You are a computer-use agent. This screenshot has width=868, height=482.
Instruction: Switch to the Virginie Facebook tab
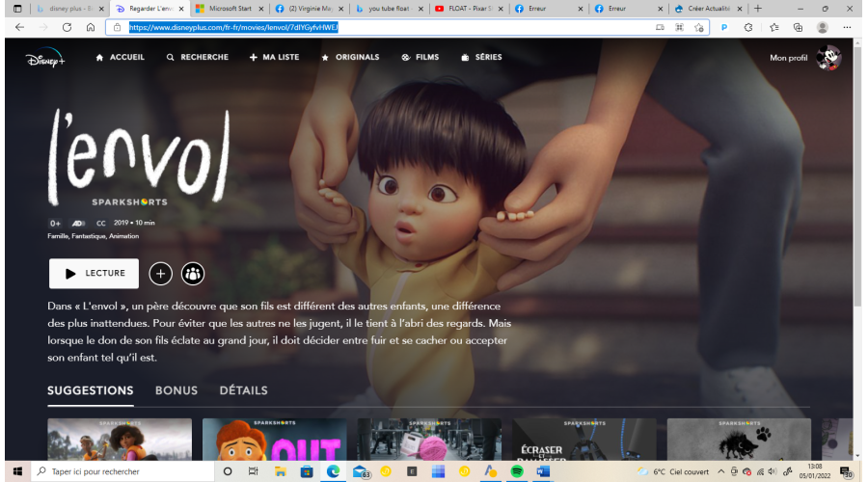coord(310,9)
